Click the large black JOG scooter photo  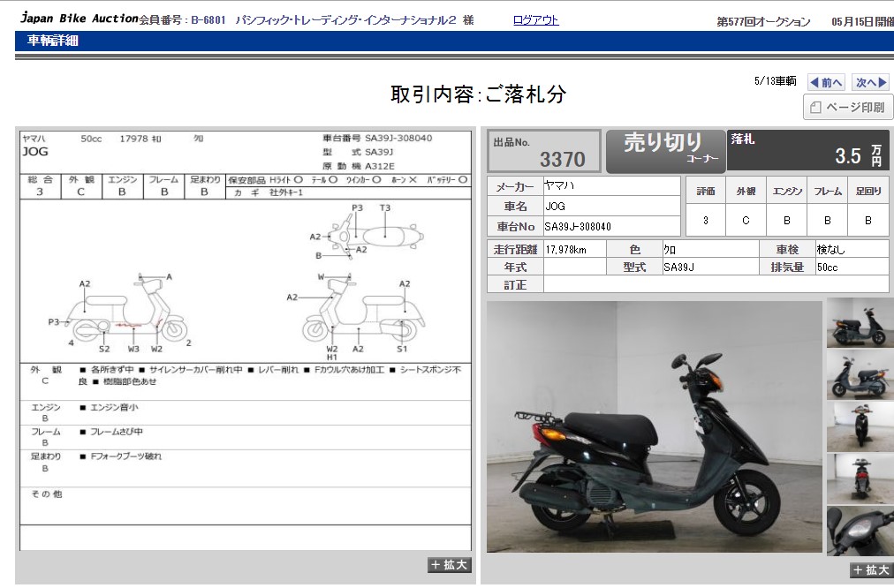(x=655, y=426)
